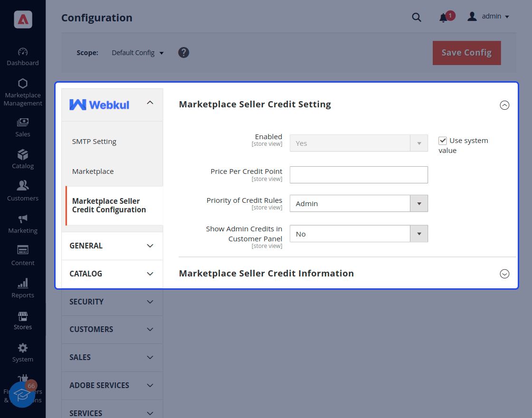Open Marketplace Management in sidebar
This screenshot has height=418, width=532.
pos(23,92)
